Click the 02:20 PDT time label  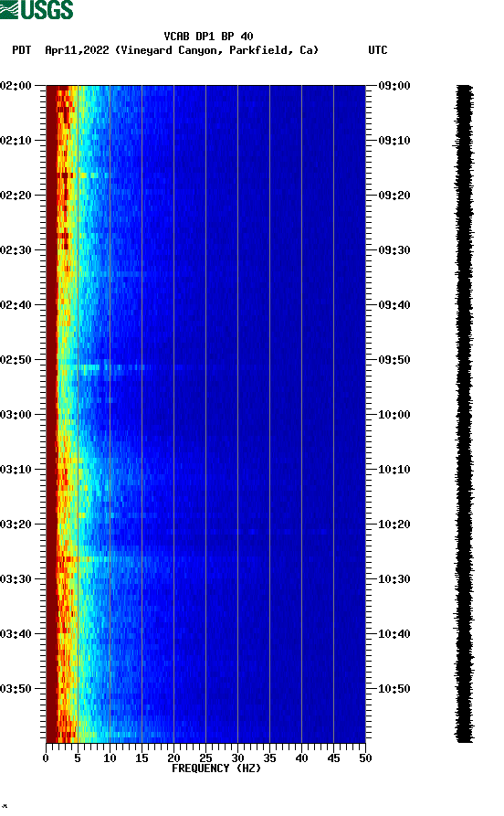coord(16,196)
